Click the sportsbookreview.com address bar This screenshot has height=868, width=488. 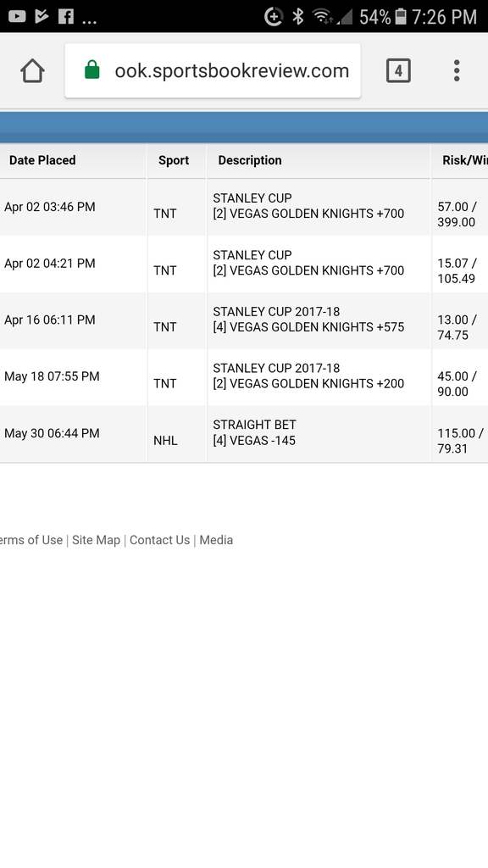[x=213, y=71]
